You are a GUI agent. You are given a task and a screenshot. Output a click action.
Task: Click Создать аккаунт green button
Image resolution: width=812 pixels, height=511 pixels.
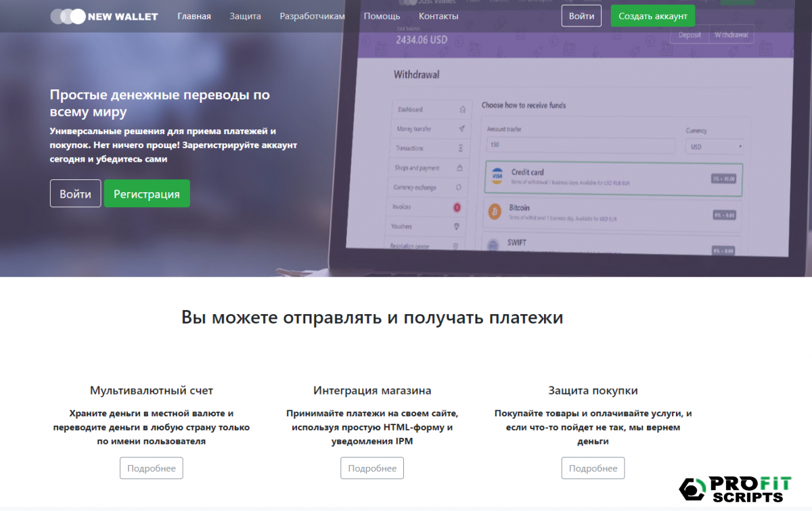pyautogui.click(x=652, y=16)
